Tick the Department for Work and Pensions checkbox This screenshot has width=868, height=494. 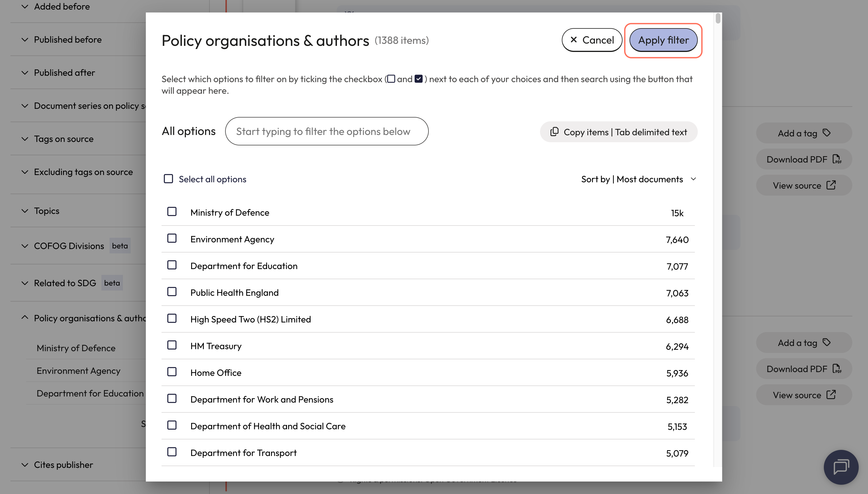pos(172,399)
